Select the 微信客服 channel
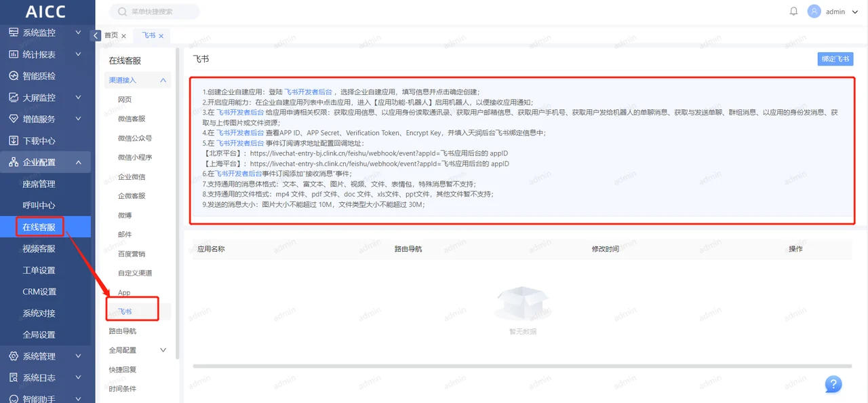The image size is (868, 403). [x=132, y=119]
